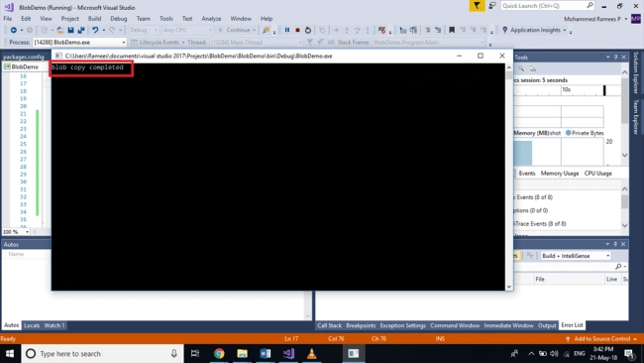Screen dimensions: 644x363
Task: Click the Save All toolbar icon
Action: tap(81, 30)
